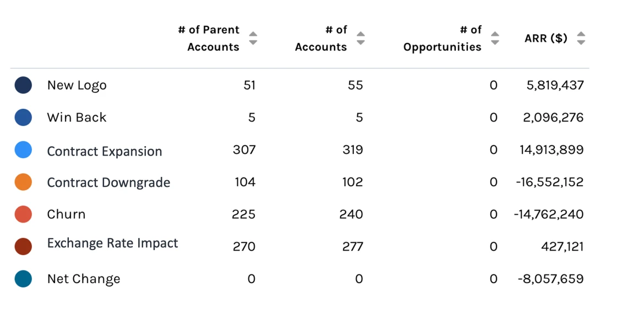This screenshot has height=316, width=644.
Task: Click the Exchange Rate Impact label
Action: click(113, 243)
